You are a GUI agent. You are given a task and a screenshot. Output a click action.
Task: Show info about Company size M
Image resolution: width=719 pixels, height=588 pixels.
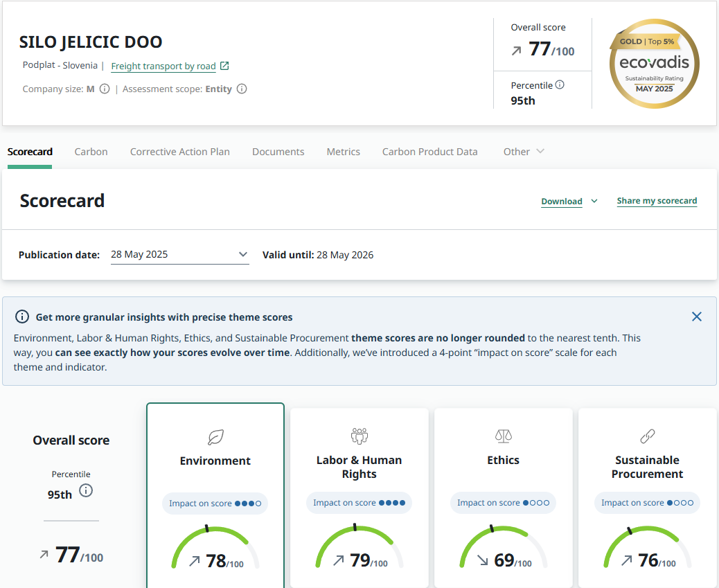pos(105,89)
